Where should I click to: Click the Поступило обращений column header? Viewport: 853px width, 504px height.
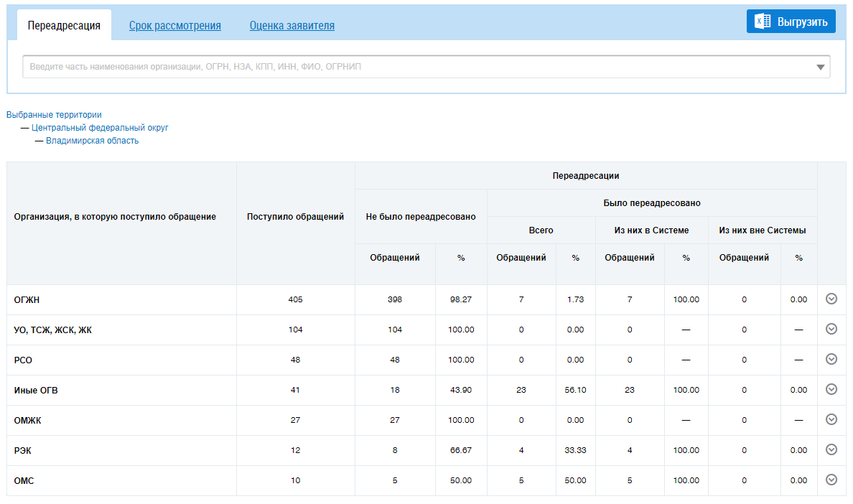295,217
